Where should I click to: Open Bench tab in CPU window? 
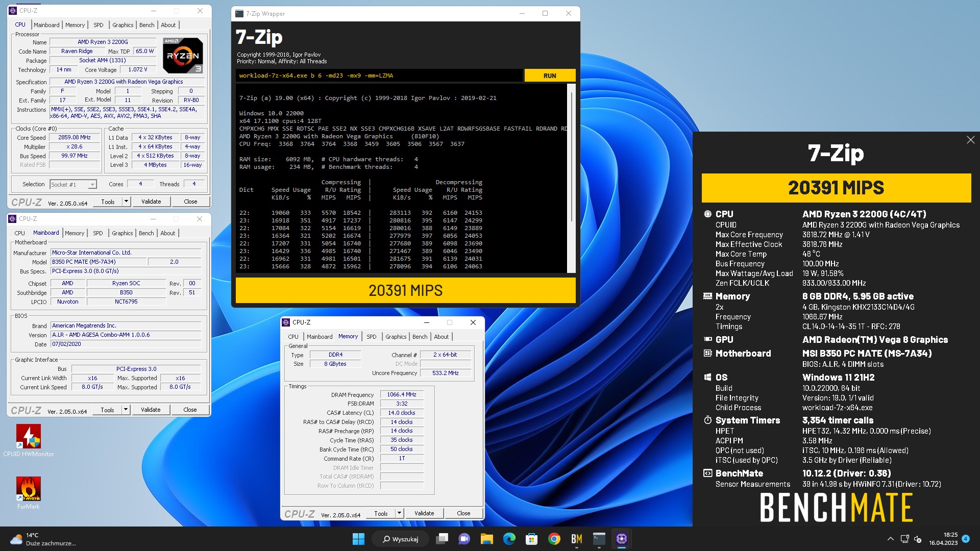coord(147,25)
